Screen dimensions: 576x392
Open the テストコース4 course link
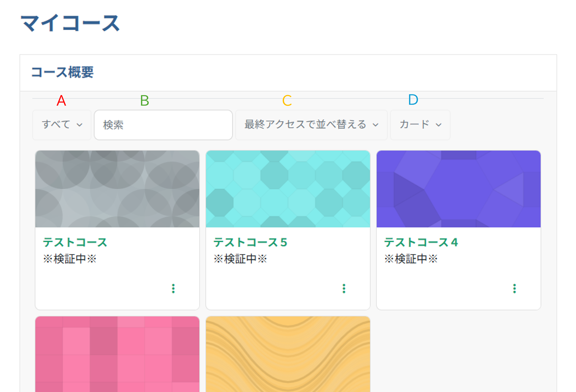tap(421, 242)
